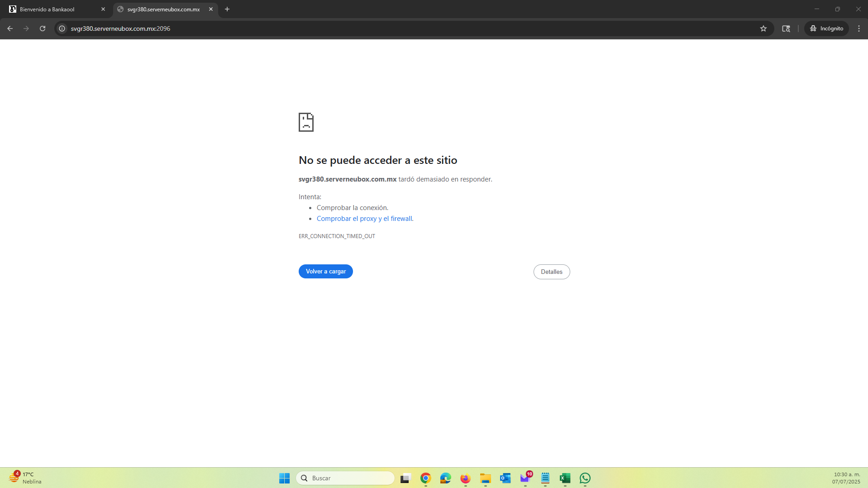The width and height of the screenshot is (868, 488).
Task: Open a new tab with the plus button
Action: point(227,9)
